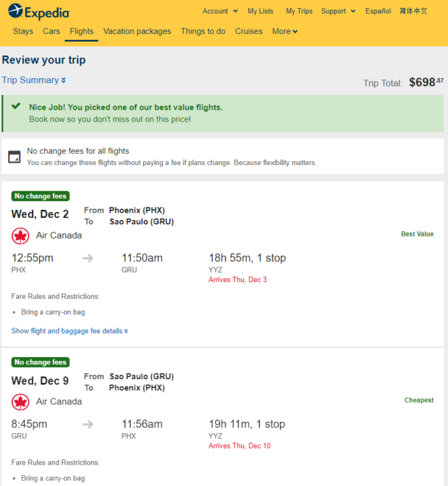Click the Expedia logo
448x486 pixels.
(x=39, y=12)
